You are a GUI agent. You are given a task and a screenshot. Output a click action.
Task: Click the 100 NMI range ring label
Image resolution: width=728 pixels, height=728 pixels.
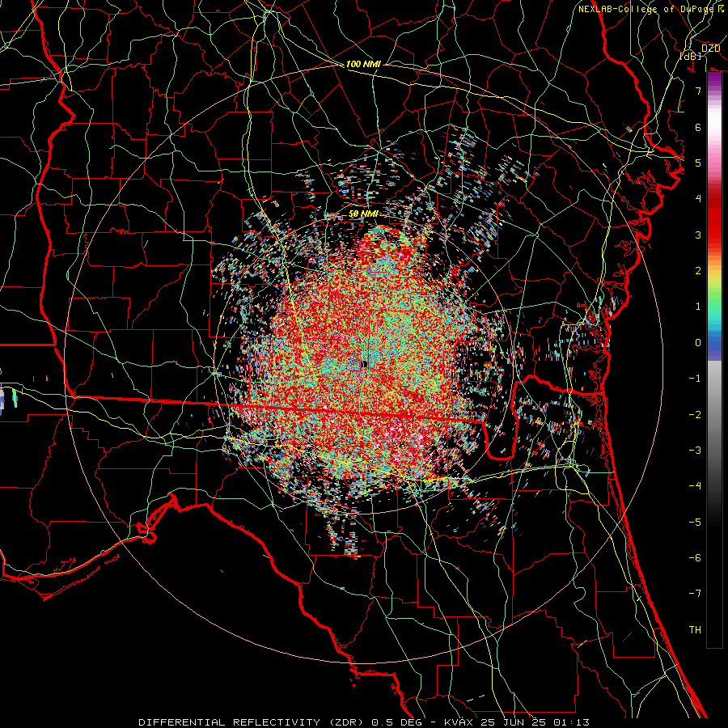click(363, 64)
